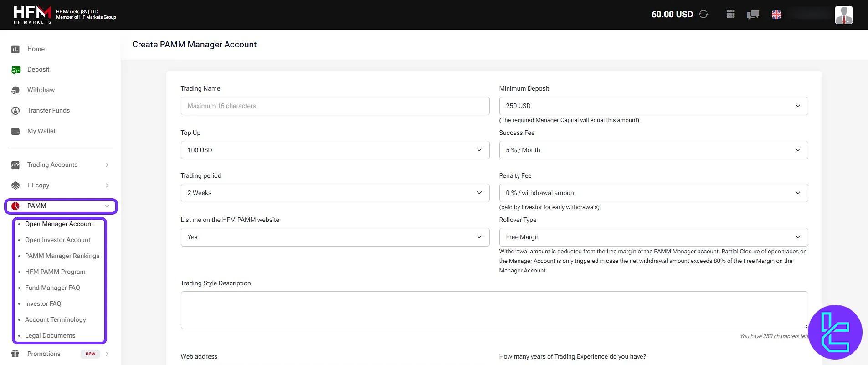
Task: Click the Create PAMM Manager Account heading
Action: 194,44
